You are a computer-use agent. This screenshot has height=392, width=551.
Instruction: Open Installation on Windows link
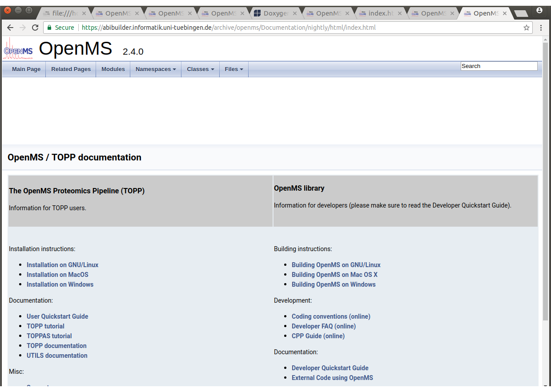click(x=60, y=284)
